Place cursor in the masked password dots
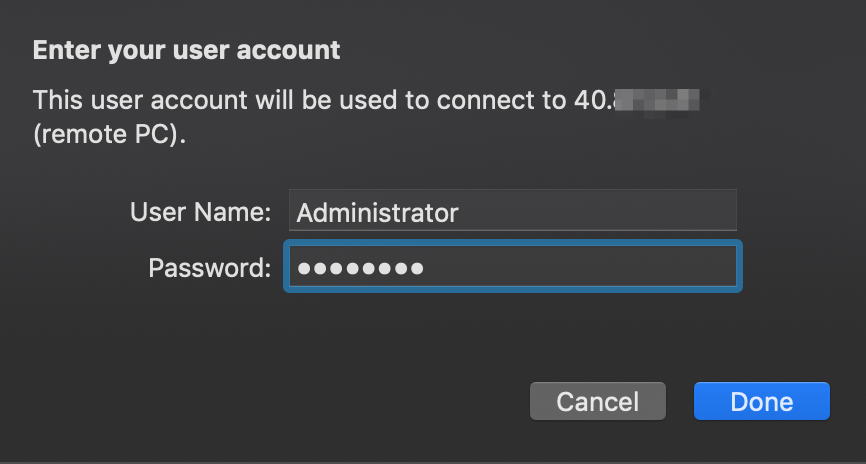Image resolution: width=866 pixels, height=464 pixels. pyautogui.click(x=361, y=268)
